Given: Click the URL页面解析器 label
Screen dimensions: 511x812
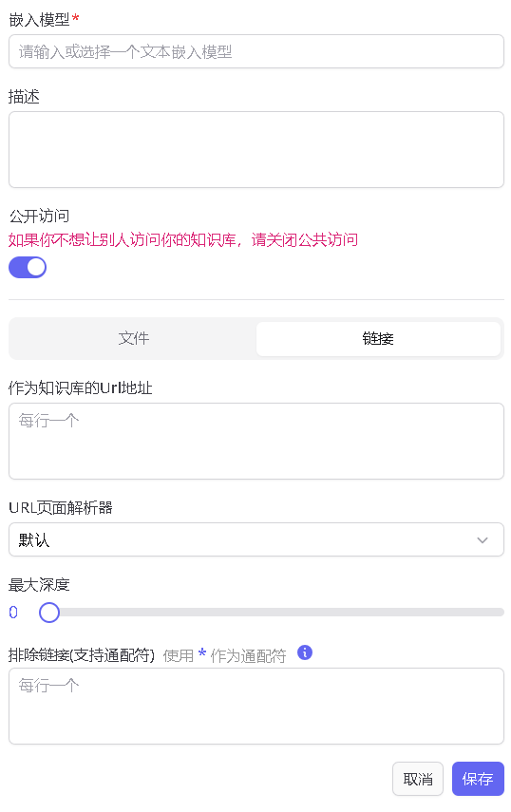Looking at the screenshot, I should (x=61, y=507).
